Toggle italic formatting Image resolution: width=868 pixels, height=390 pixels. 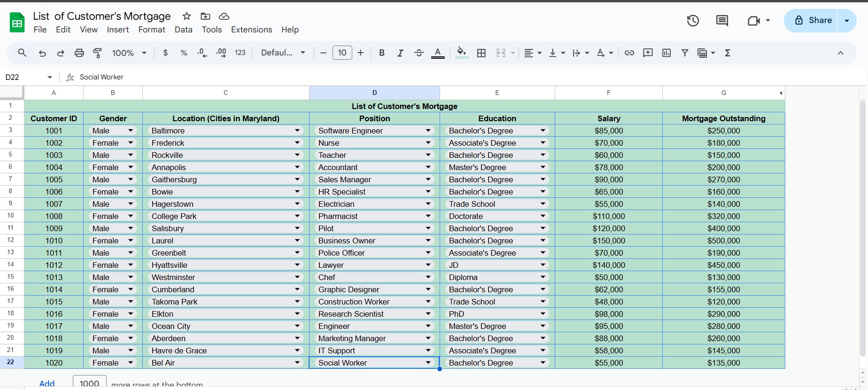(x=400, y=53)
